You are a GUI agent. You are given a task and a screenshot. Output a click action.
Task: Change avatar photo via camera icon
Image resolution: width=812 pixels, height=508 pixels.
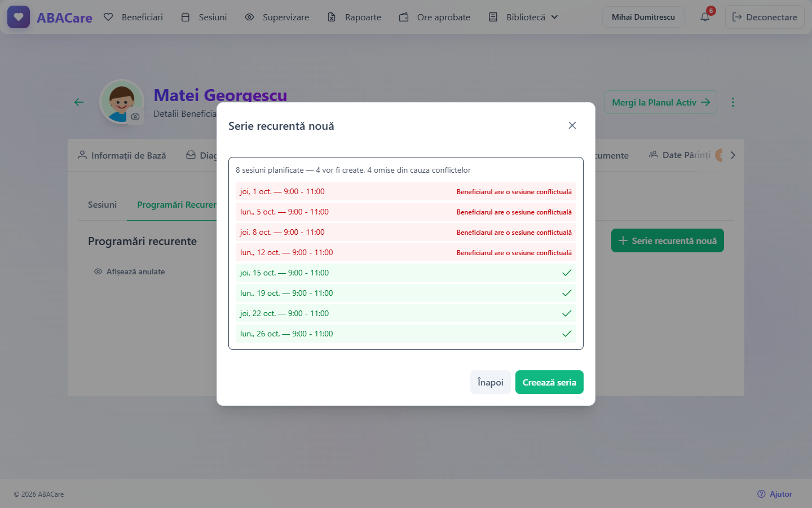(135, 116)
